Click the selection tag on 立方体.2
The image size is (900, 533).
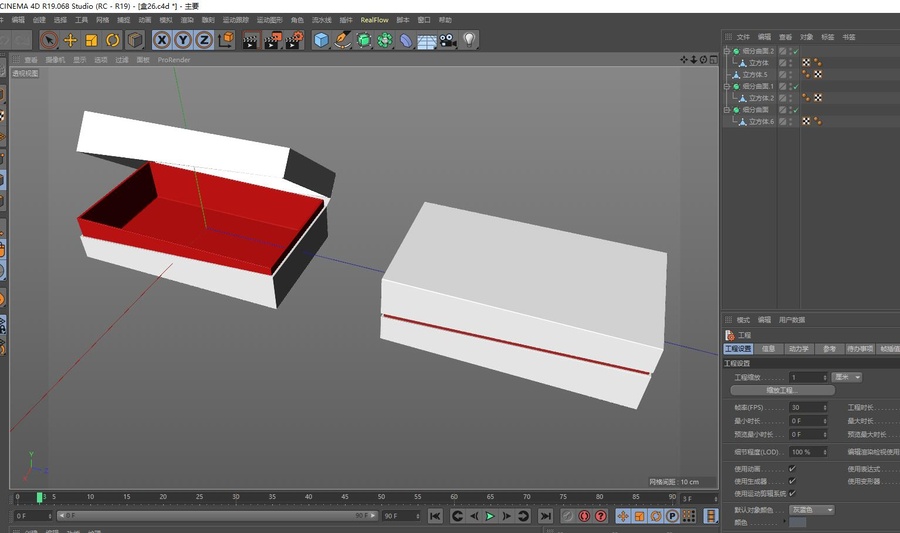(x=806, y=98)
